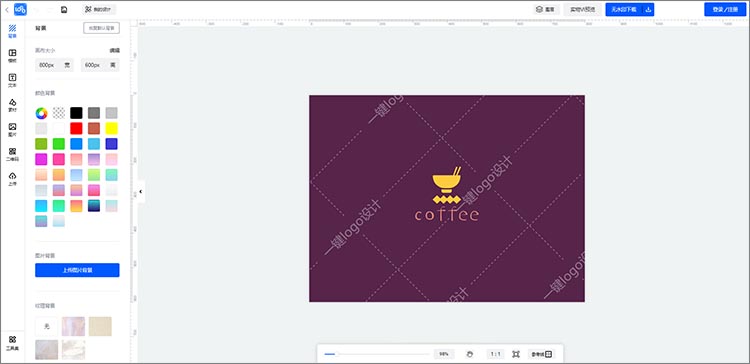
Task: Open the layers button in top bar
Action: click(545, 10)
